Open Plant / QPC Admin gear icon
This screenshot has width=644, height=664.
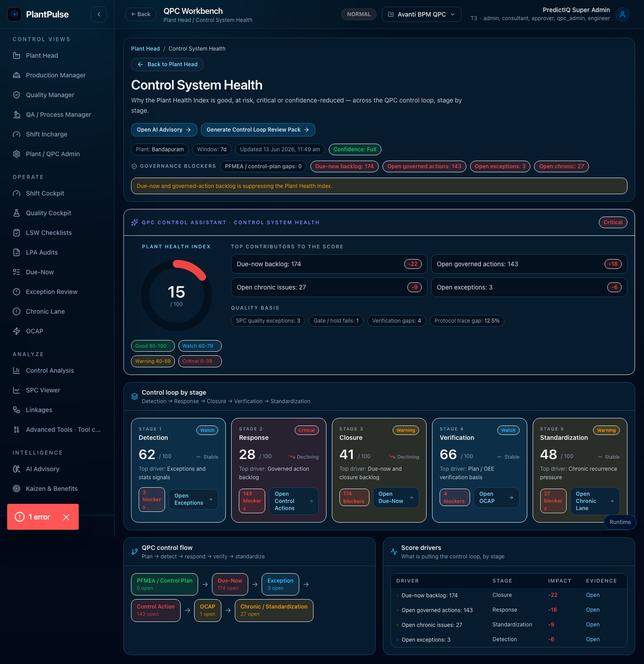(17, 154)
